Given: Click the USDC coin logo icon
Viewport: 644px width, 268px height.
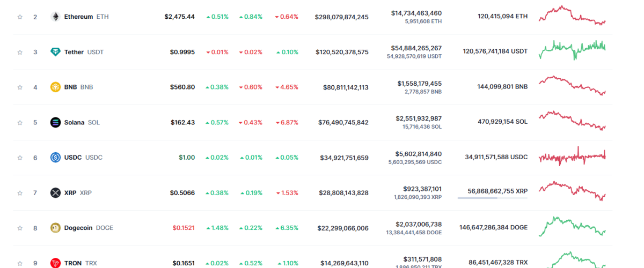Looking at the screenshot, I should coord(55,158).
